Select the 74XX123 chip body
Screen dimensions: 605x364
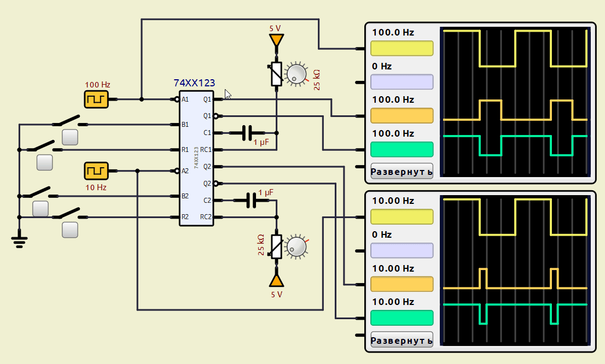[x=197, y=158]
